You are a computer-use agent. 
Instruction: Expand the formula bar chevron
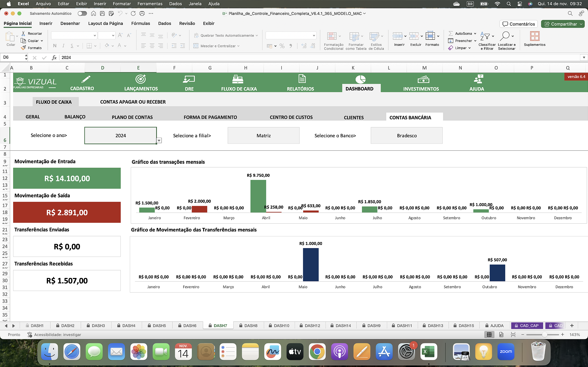pyautogui.click(x=584, y=58)
